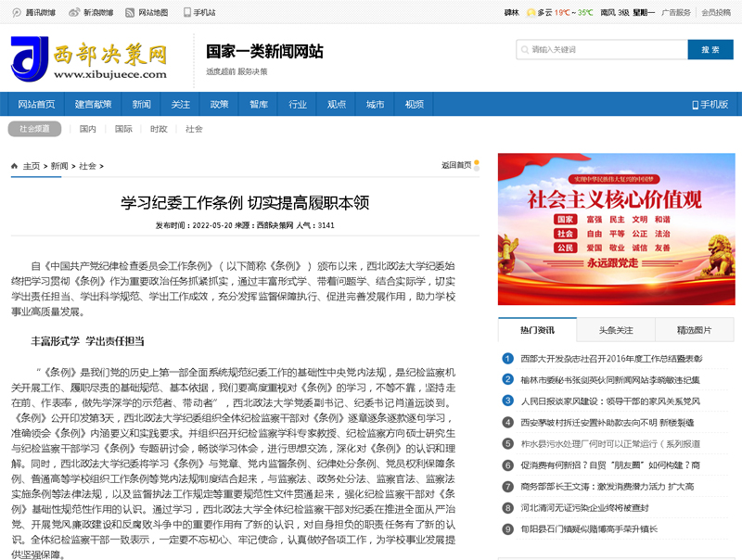
Task: Click the Xibu Juece site logo
Action: pyautogui.click(x=89, y=59)
